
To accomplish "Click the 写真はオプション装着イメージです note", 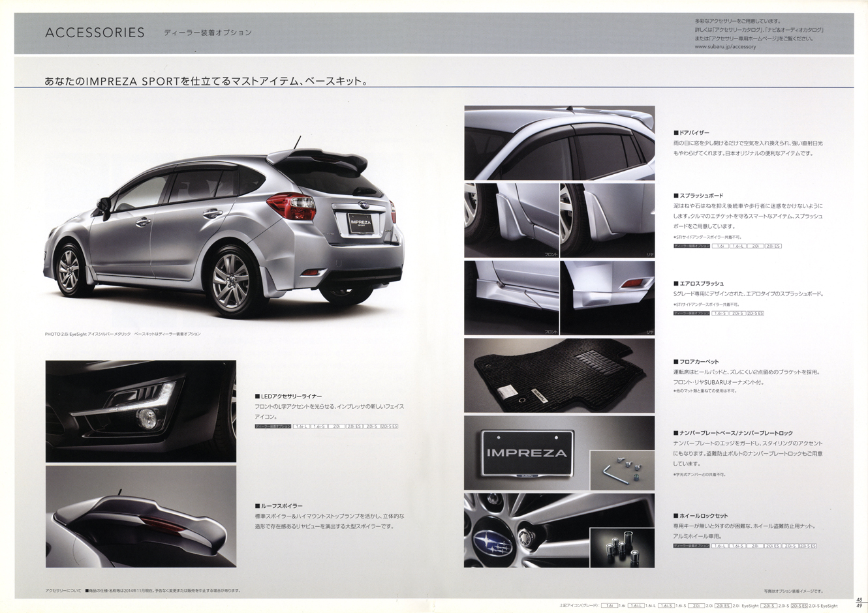I will click(794, 591).
